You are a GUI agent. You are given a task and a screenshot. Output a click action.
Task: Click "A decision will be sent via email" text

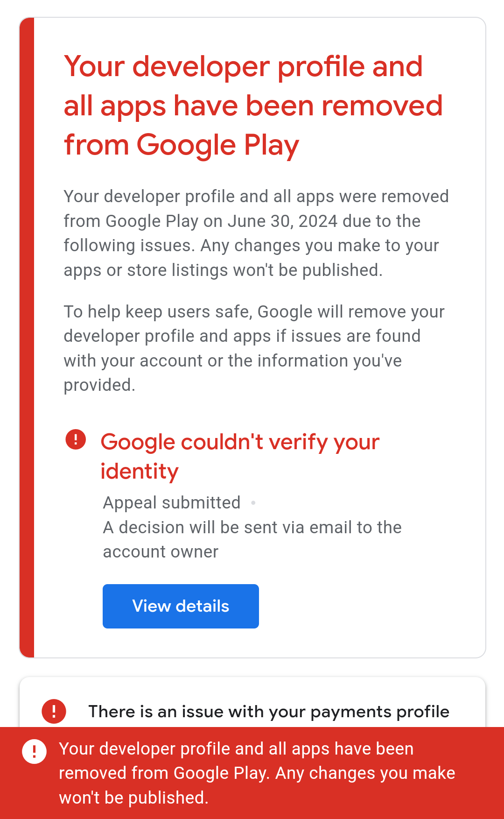point(252,528)
